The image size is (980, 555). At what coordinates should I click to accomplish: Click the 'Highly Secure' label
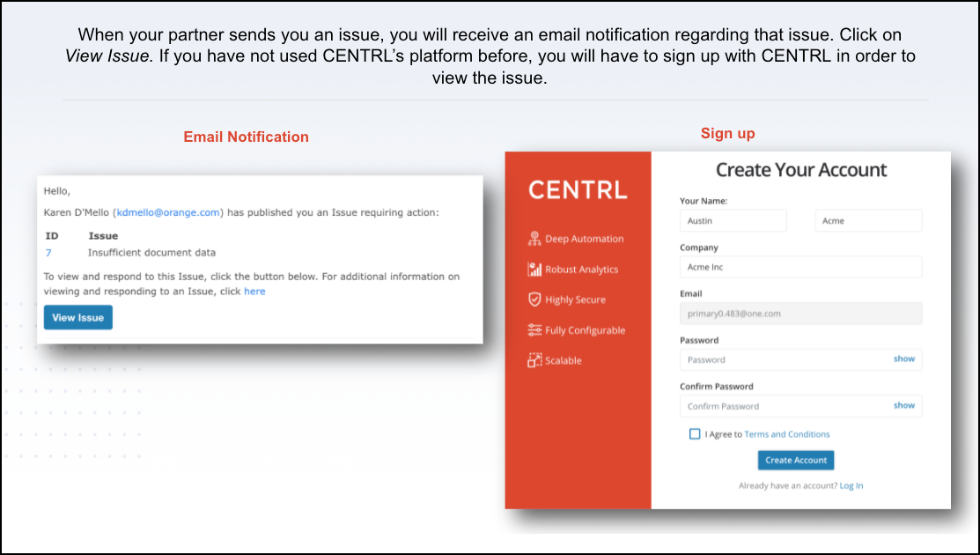coord(575,300)
